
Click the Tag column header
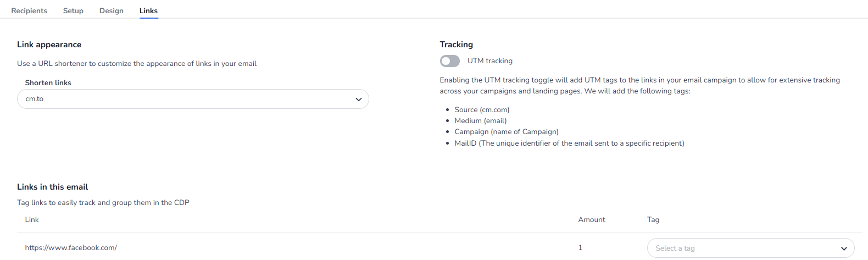(653, 220)
